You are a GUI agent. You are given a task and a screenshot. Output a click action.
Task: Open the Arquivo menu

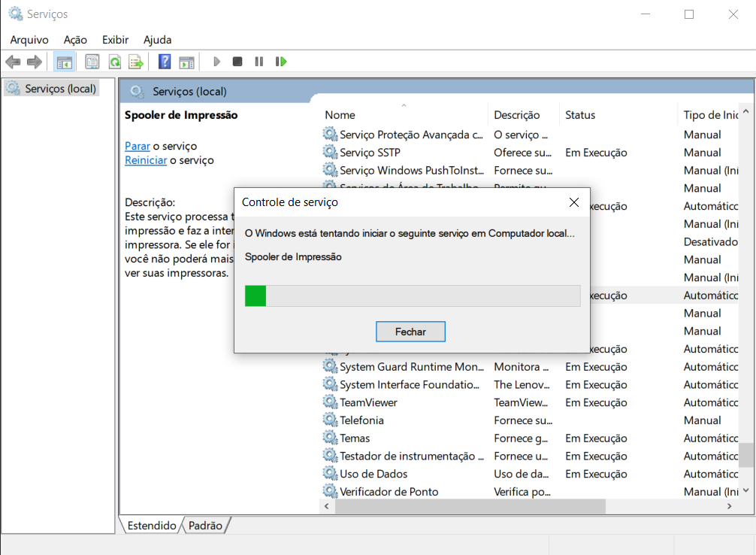[x=29, y=40]
